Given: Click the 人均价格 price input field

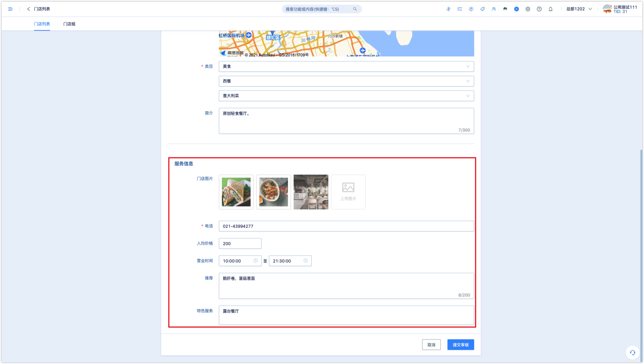Looking at the screenshot, I should (x=240, y=243).
